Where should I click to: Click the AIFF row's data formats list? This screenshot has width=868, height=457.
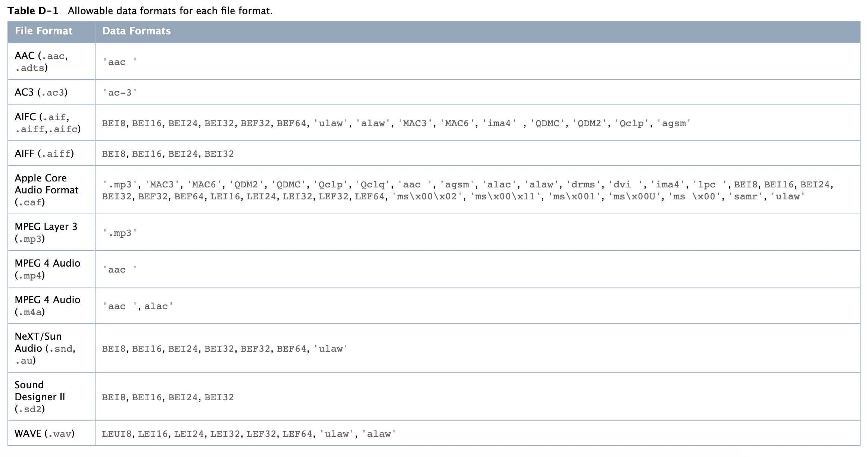pyautogui.click(x=168, y=154)
